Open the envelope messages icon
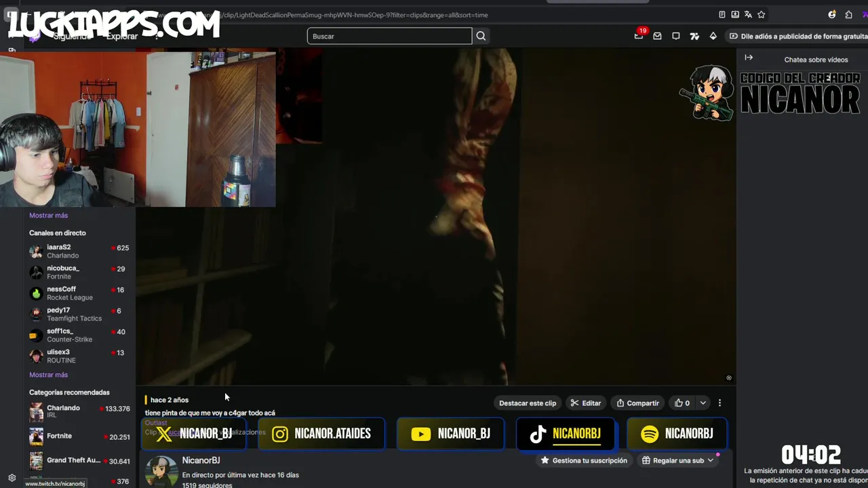The height and width of the screenshot is (488, 868). 657,36
